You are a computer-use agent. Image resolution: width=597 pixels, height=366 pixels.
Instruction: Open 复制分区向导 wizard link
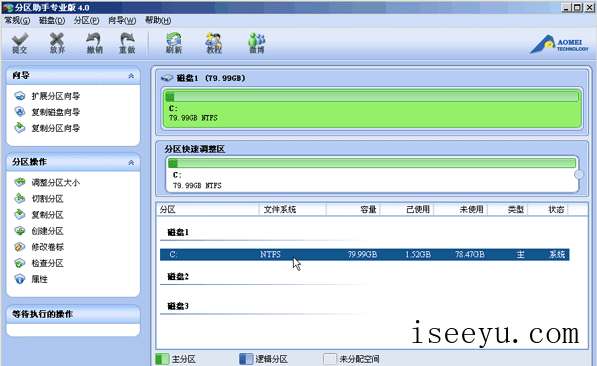click(56, 128)
